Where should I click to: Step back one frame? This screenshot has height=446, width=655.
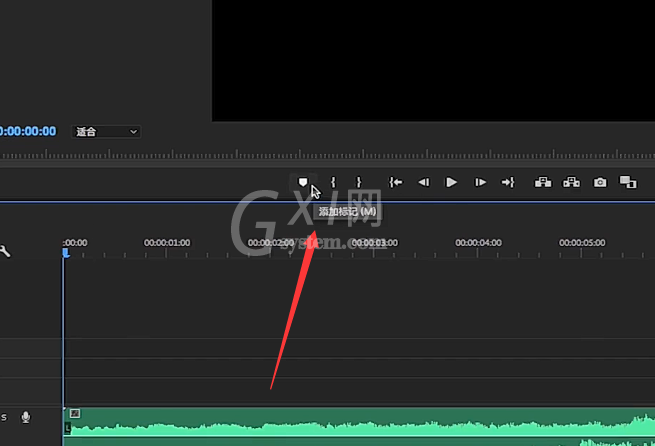pos(424,182)
